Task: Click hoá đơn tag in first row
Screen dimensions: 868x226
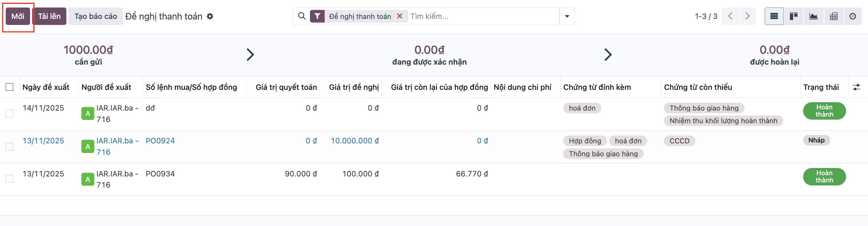Action: click(582, 108)
